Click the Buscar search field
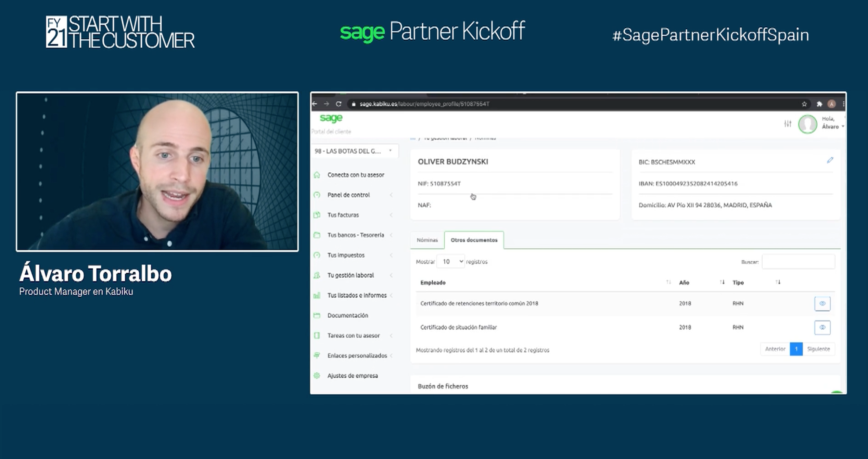The width and height of the screenshot is (868, 459). click(799, 262)
